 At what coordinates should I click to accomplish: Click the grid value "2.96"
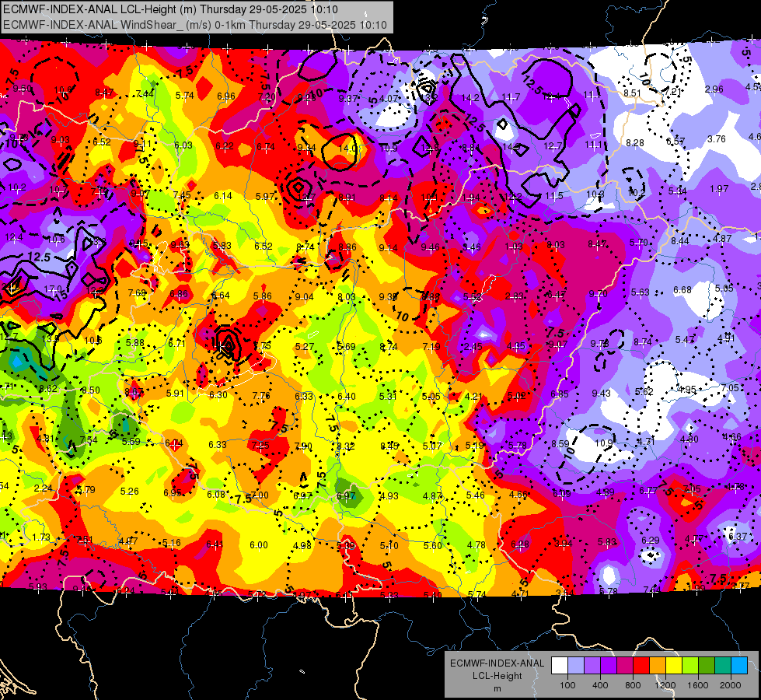pos(714,89)
